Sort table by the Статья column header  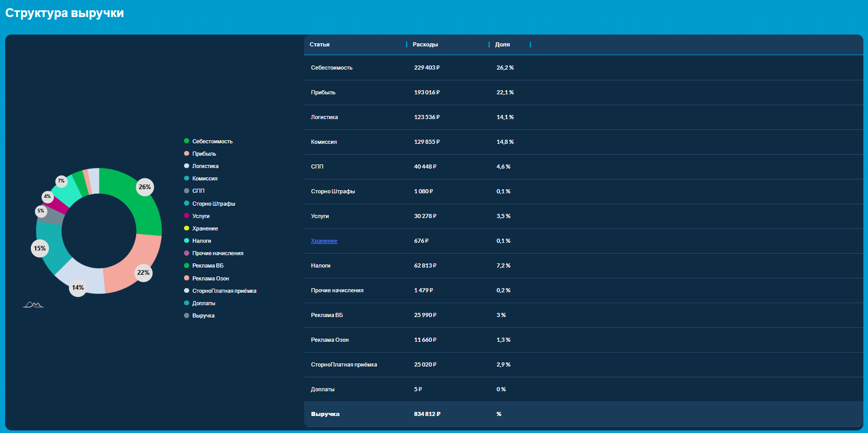click(320, 45)
